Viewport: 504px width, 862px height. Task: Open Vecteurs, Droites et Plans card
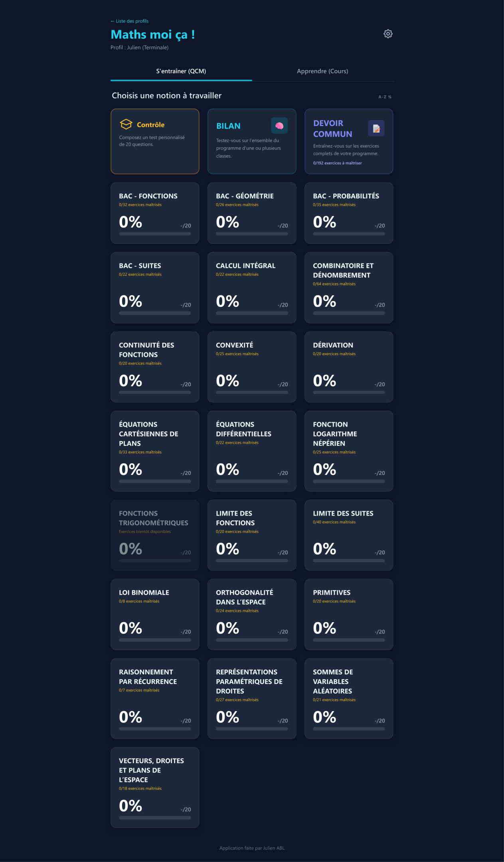pyautogui.click(x=155, y=787)
